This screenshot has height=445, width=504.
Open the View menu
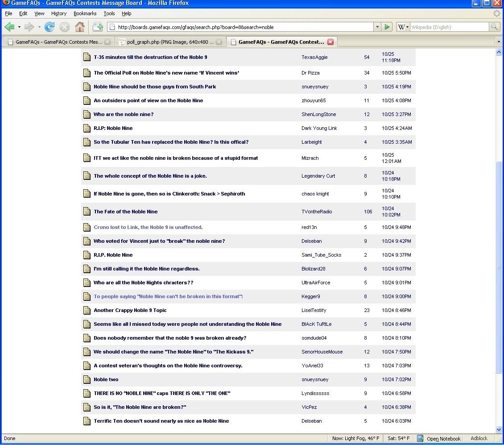39,13
